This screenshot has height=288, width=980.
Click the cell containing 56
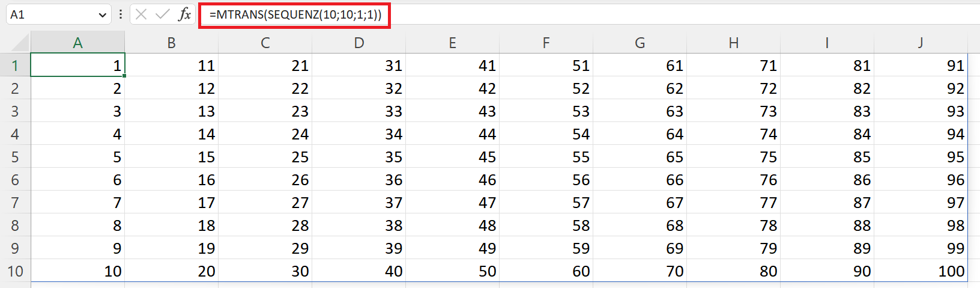[546, 179]
